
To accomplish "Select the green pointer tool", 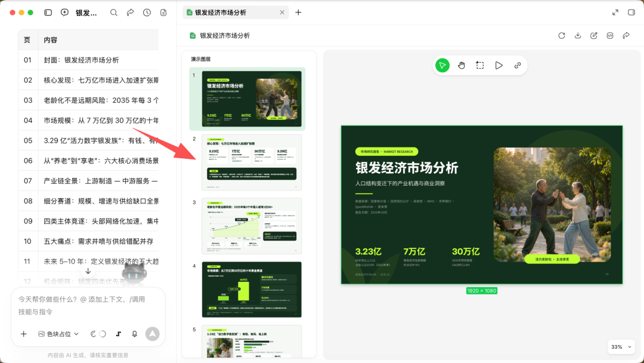I will [442, 65].
